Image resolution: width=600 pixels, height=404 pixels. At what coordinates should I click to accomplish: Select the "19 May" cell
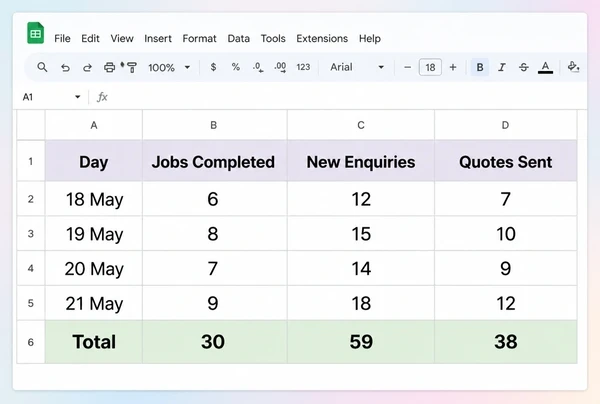click(94, 234)
